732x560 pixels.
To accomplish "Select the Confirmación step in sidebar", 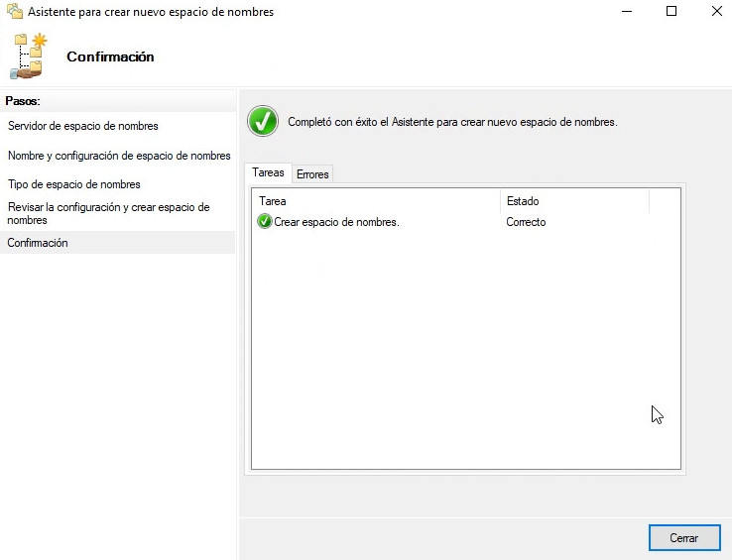I will [x=38, y=243].
